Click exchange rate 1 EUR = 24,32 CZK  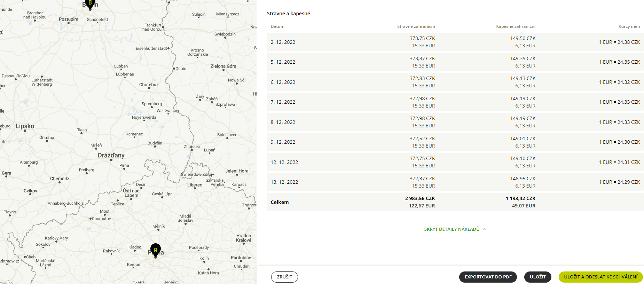(x=619, y=82)
